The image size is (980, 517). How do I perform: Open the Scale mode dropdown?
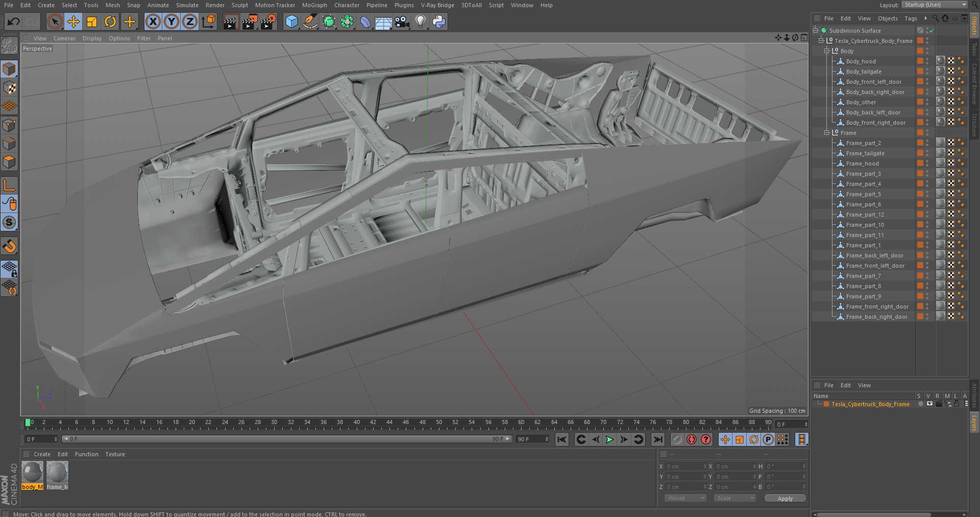[x=734, y=498]
